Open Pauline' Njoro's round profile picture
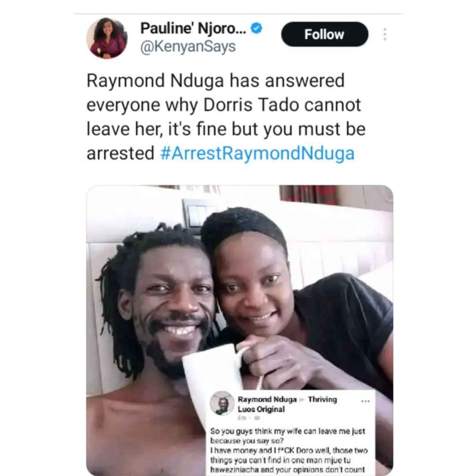Image resolution: width=476 pixels, height=476 pixels. (107, 38)
